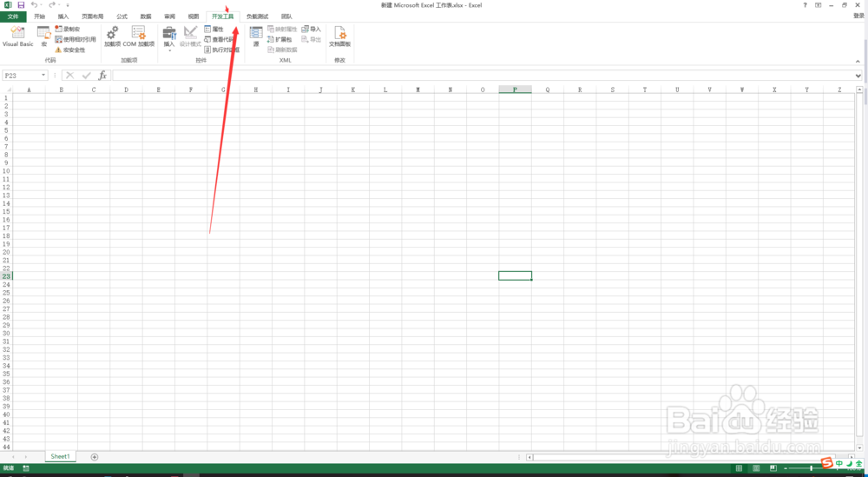Switch to the 团队 team tab
868x477 pixels.
coord(286,17)
